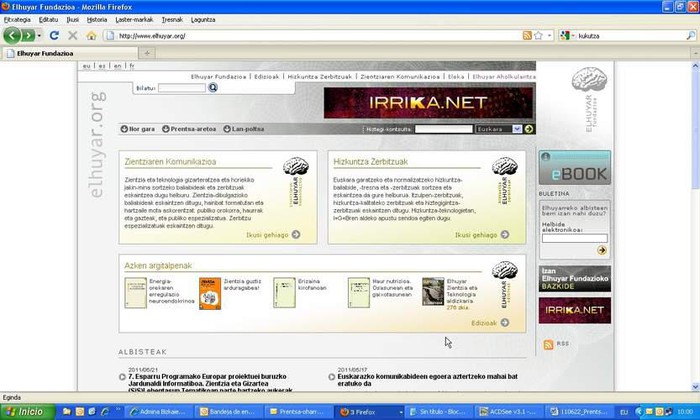Open the bookmark star dropdown arrow

pyautogui.click(x=549, y=35)
